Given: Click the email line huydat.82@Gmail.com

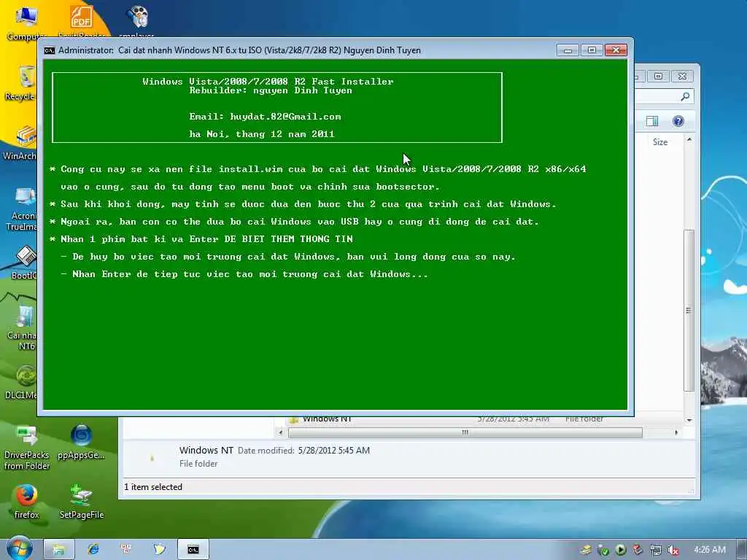Looking at the screenshot, I should tap(265, 116).
